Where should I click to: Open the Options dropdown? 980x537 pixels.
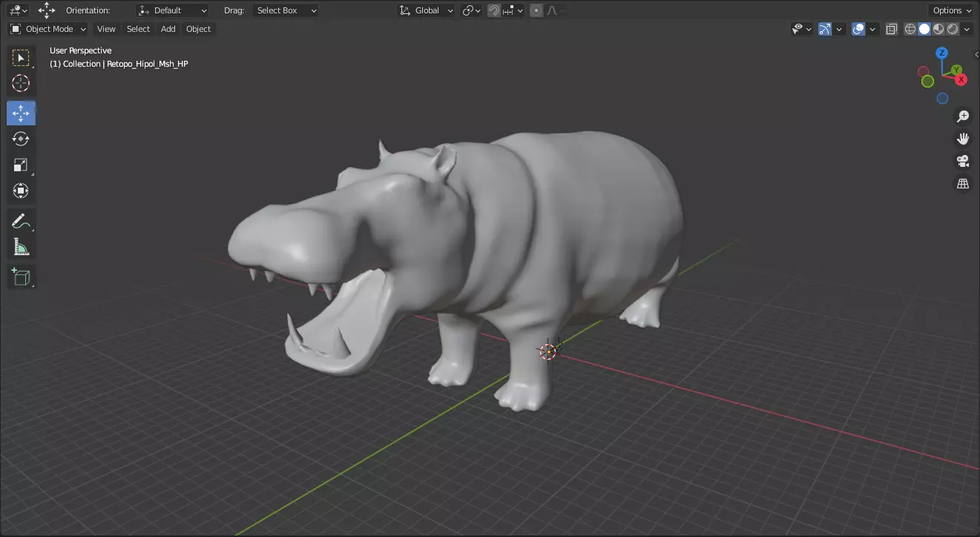(952, 10)
